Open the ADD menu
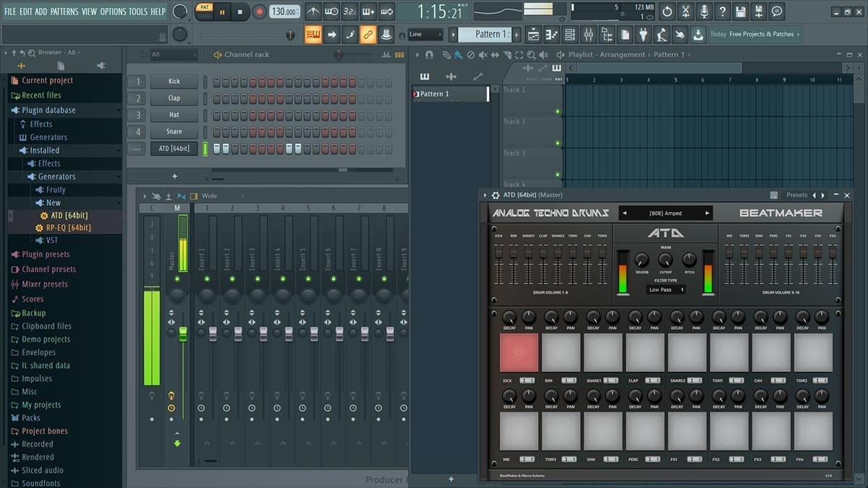 pyautogui.click(x=41, y=12)
